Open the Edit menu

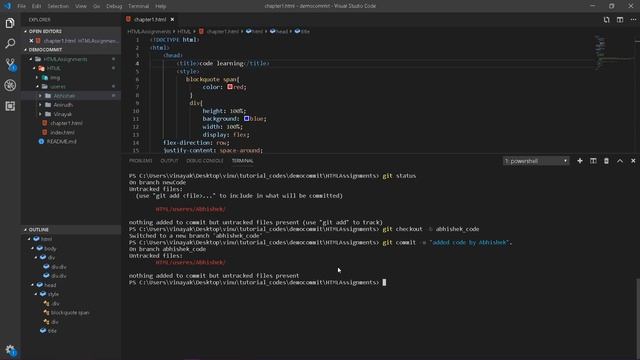tap(37, 6)
